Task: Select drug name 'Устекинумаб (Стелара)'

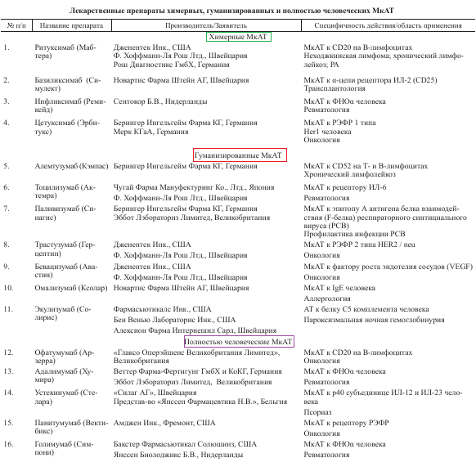Action: [x=66, y=397]
